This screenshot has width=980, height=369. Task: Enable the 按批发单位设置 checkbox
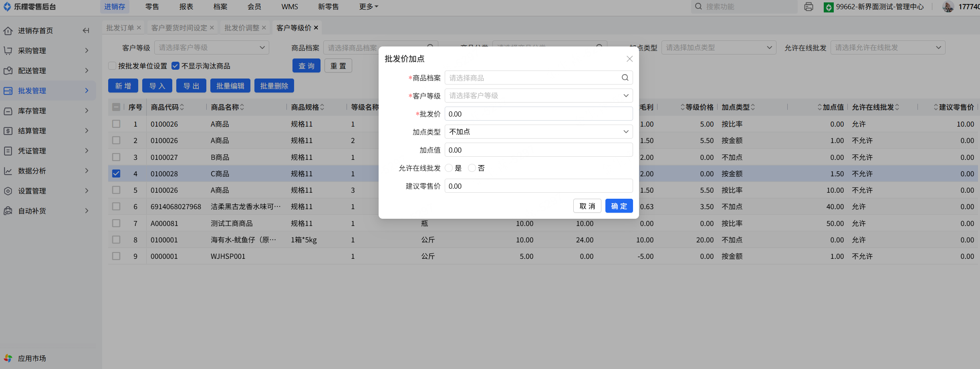pos(113,66)
